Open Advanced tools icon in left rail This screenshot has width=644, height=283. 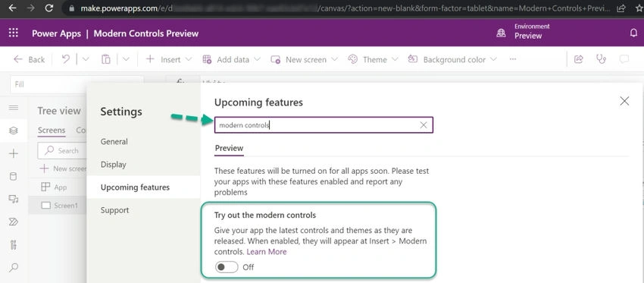(14, 245)
